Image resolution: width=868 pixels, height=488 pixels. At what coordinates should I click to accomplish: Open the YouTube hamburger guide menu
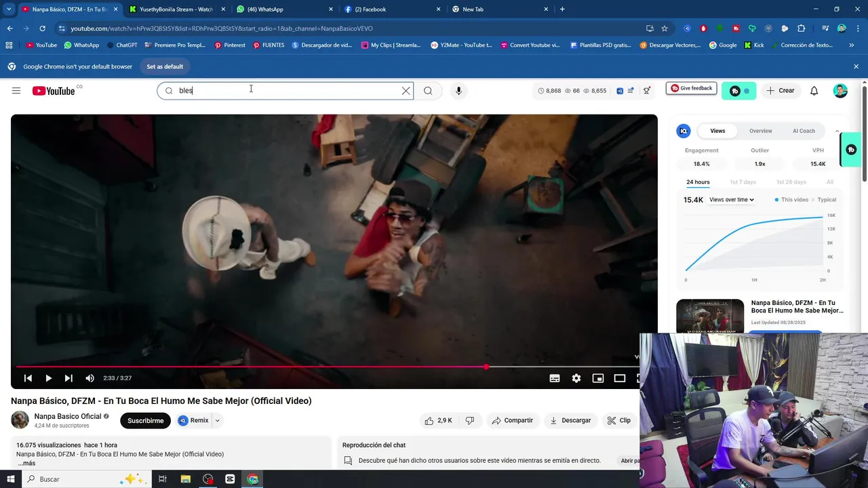pos(16,91)
